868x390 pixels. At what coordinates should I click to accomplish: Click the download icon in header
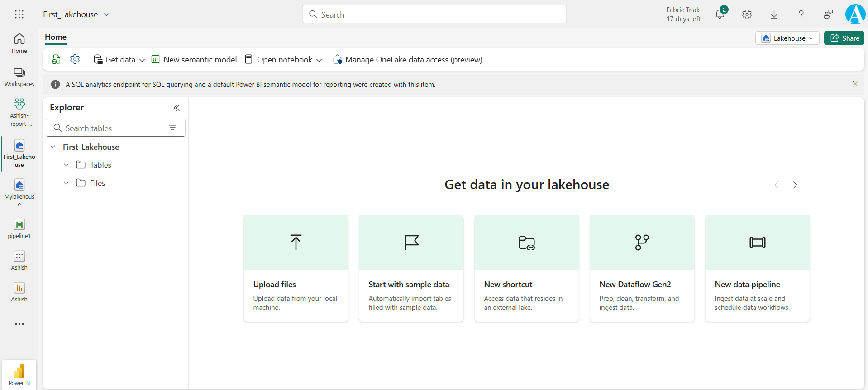point(774,14)
